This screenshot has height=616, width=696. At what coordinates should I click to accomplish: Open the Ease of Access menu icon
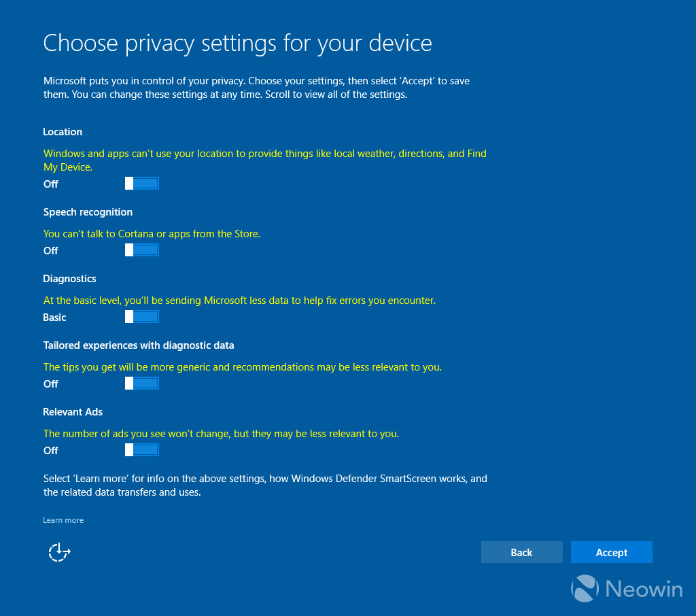[x=59, y=552]
